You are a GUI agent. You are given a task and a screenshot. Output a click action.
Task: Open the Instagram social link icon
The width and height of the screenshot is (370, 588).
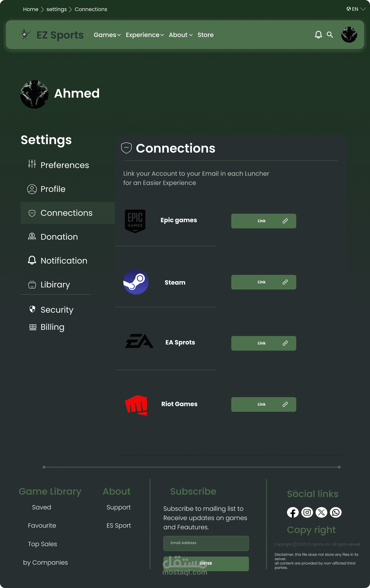pos(307,512)
